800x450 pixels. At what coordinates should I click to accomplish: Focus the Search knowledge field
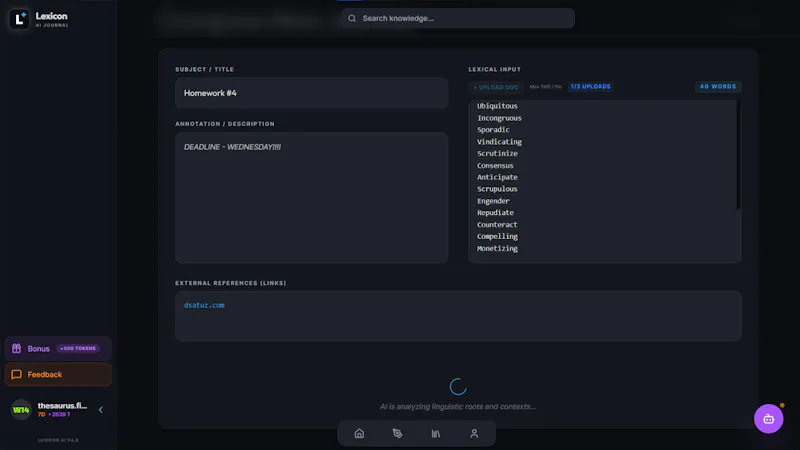pos(458,18)
